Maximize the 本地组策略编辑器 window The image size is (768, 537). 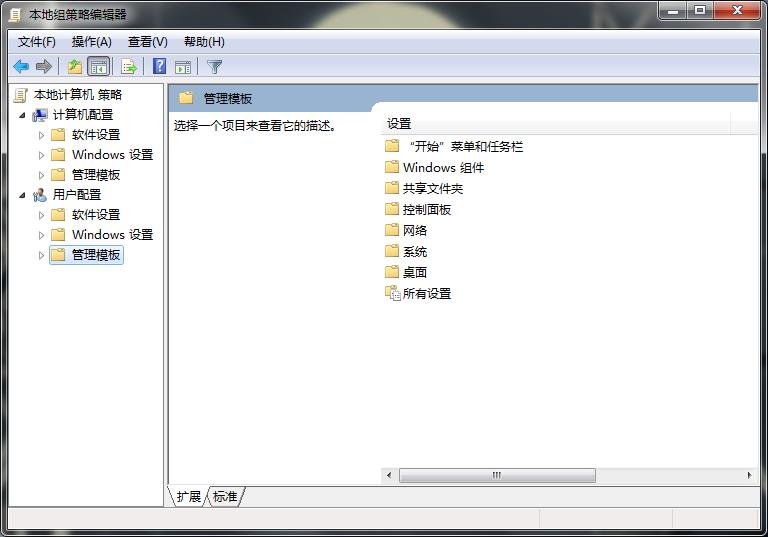pos(700,11)
